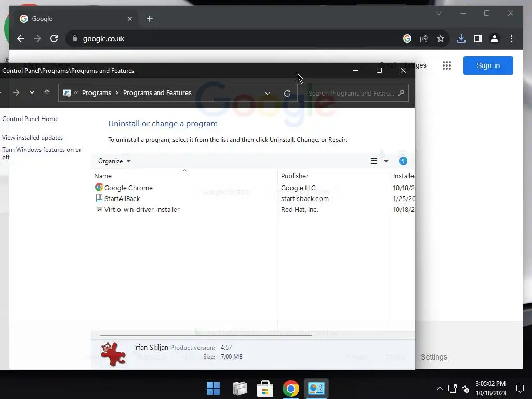Click the IrfanView red cat icon in details pane
Screen dimensions: 532x399
113,354
